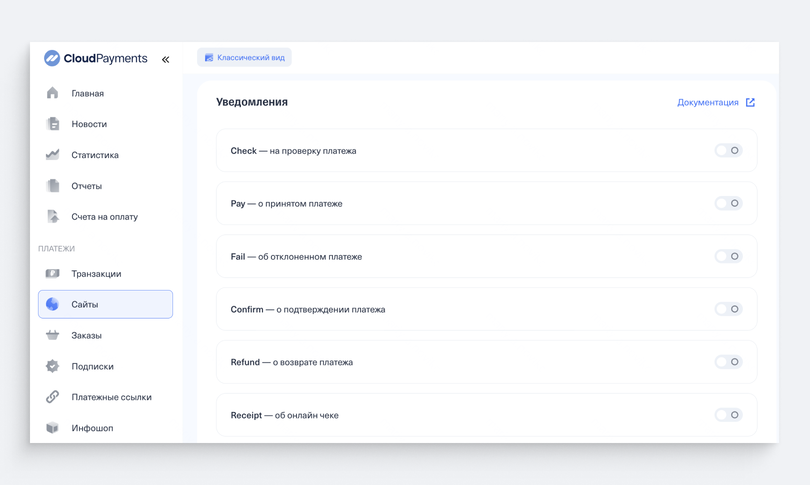Enable the Receipt online check toggle

[x=728, y=415]
